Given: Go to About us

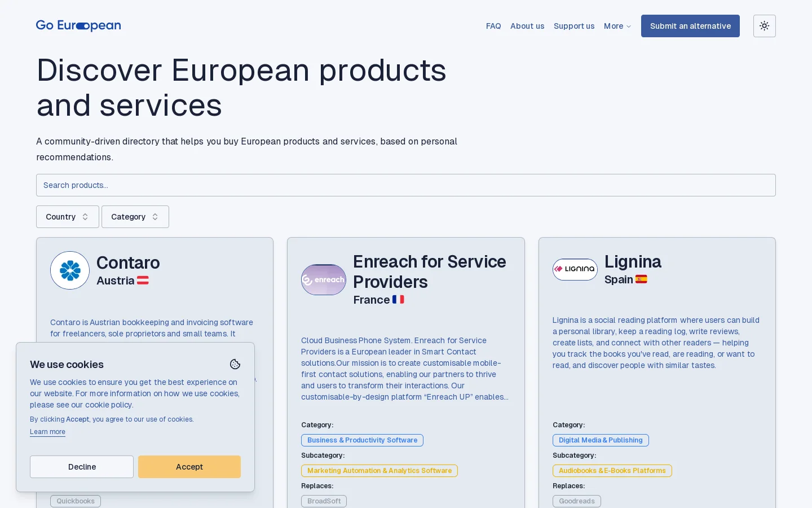Looking at the screenshot, I should pyautogui.click(x=527, y=26).
